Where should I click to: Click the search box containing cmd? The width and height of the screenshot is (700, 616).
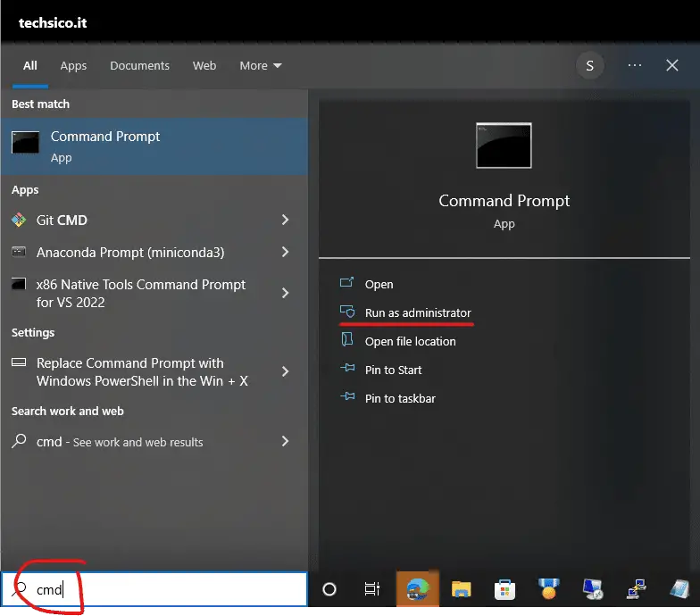point(154,589)
